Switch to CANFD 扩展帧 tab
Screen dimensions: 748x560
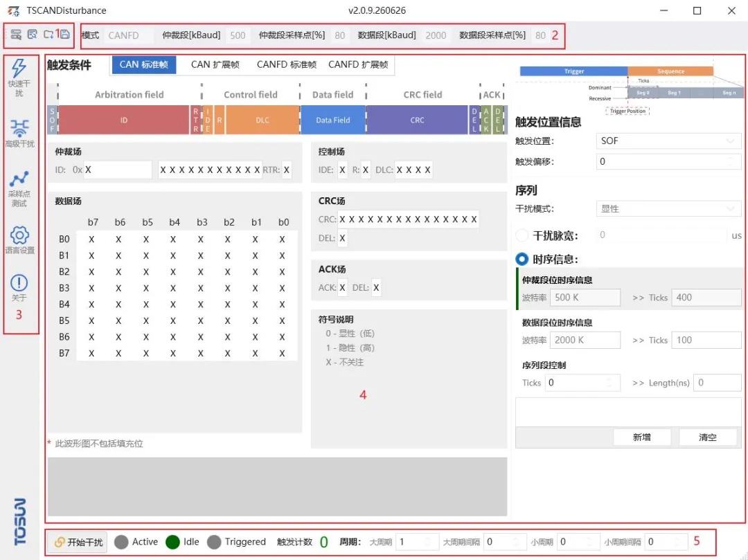pos(358,65)
